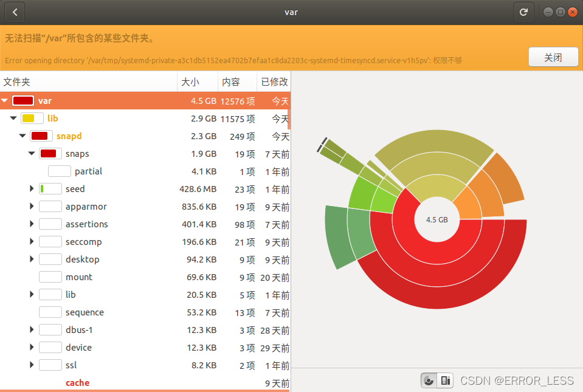The height and width of the screenshot is (392, 583).
Task: Expand the seccomp folder
Action: pos(32,241)
